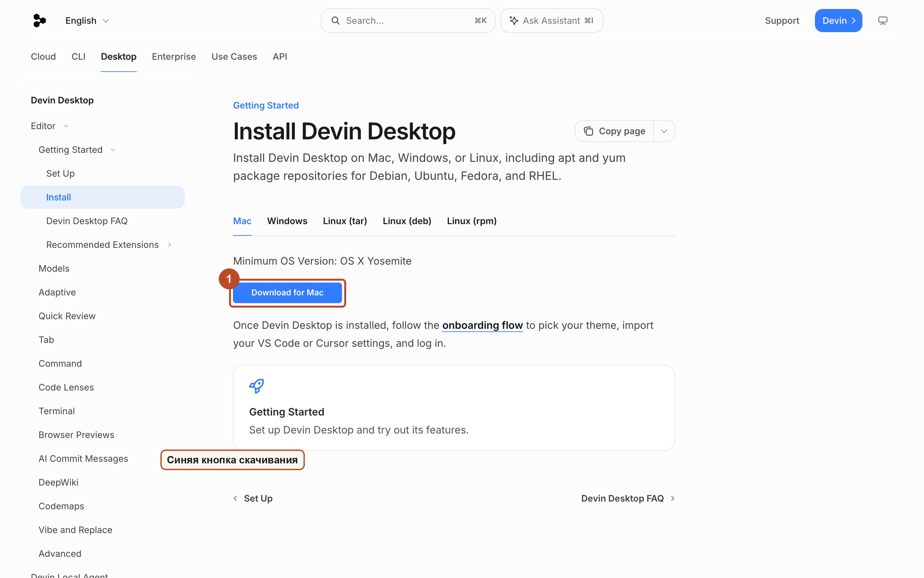Screen dimensions: 924x578
Task: Open Browser Previews in the sidebar
Action: 76,435
